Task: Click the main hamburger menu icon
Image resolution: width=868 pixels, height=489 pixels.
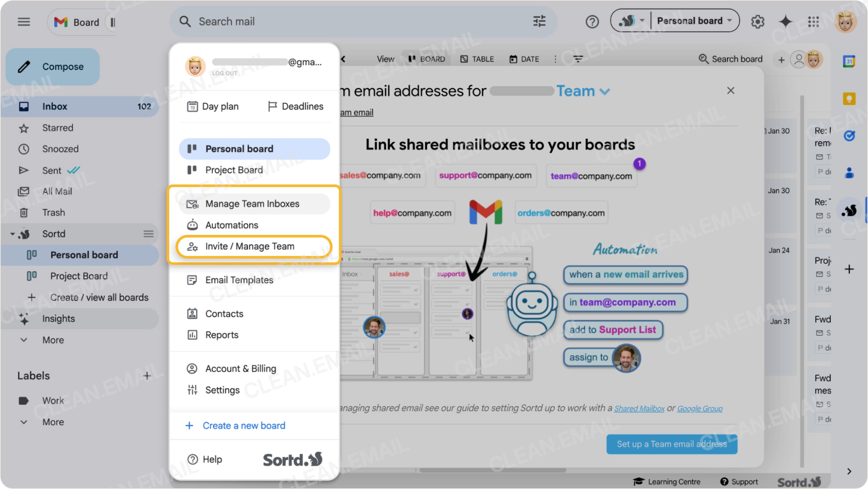Action: pyautogui.click(x=24, y=22)
